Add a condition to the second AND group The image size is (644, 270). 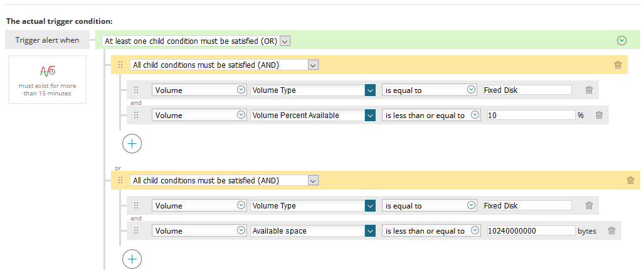(132, 258)
